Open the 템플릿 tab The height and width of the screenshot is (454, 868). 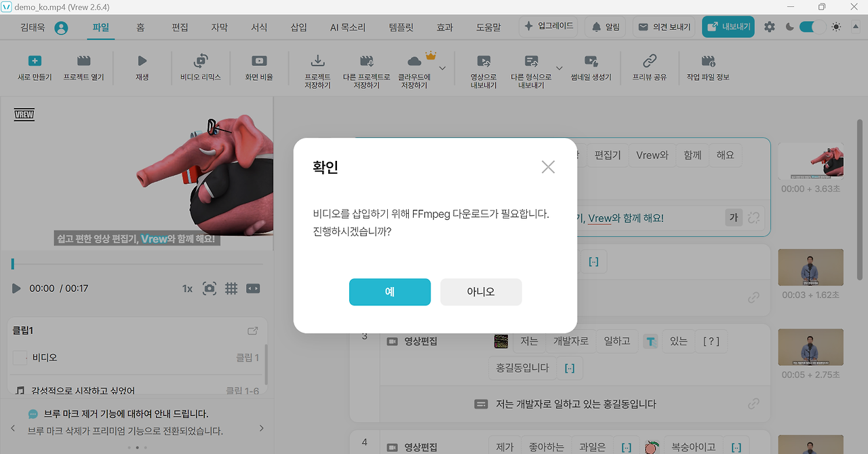401,27
